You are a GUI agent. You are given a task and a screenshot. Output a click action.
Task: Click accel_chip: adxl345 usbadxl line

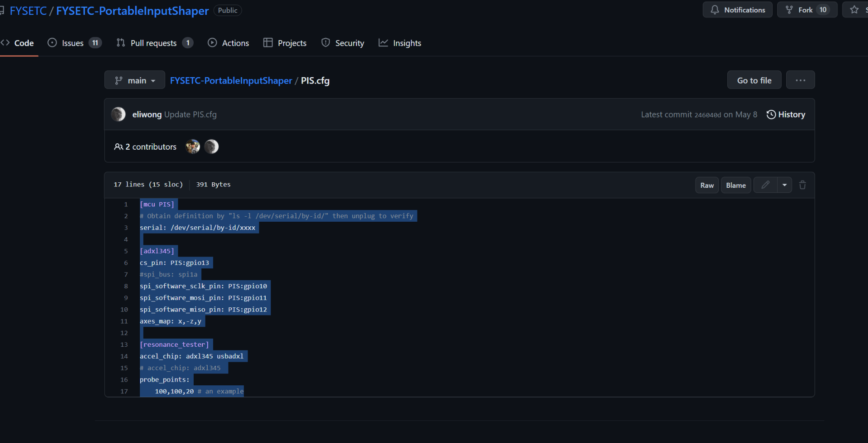point(192,356)
